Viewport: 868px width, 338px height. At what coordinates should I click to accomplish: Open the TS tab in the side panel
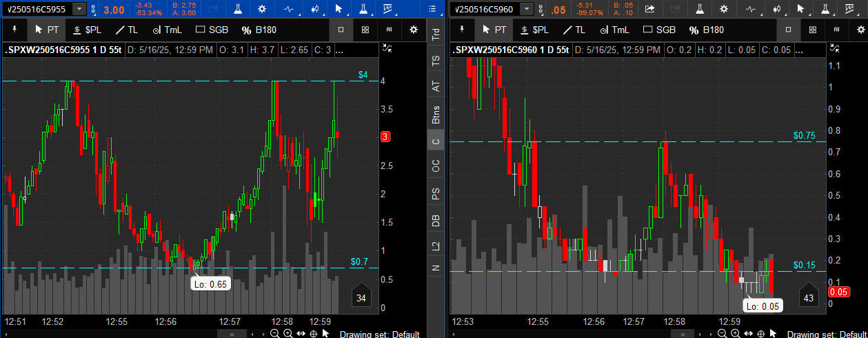(435, 61)
